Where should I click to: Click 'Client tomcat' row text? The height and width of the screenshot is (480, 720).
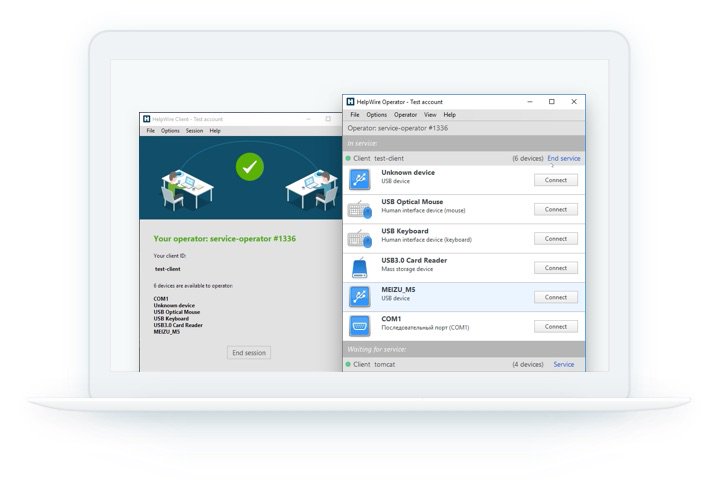tap(374, 364)
